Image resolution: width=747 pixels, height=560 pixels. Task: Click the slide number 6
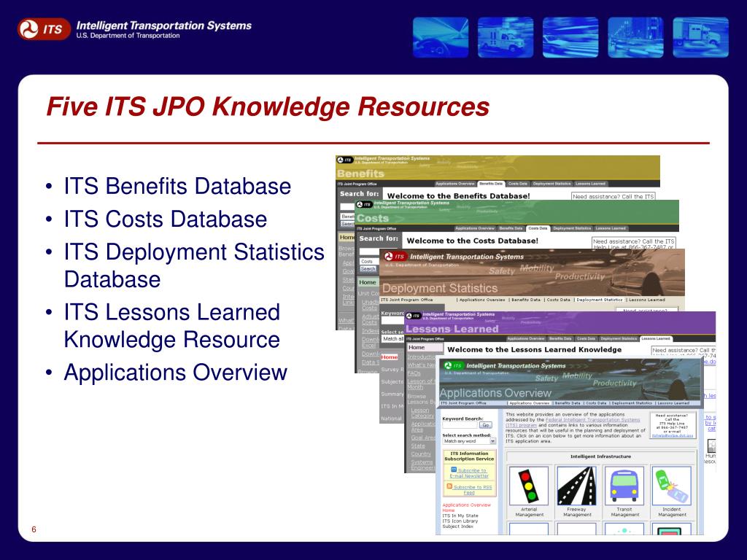[34, 529]
